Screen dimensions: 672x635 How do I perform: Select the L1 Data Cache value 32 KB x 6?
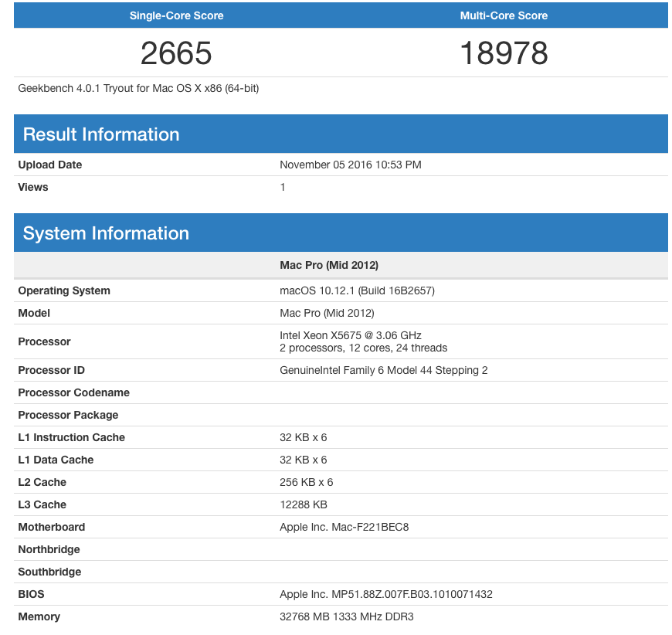pos(304,460)
